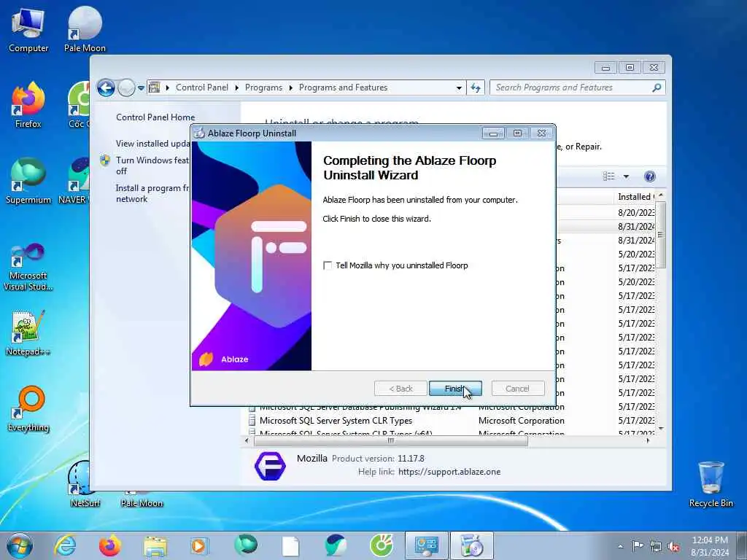Viewport: 747px width, 560px height.
Task: Click the vertical scrollbar of program list
Action: 660,234
